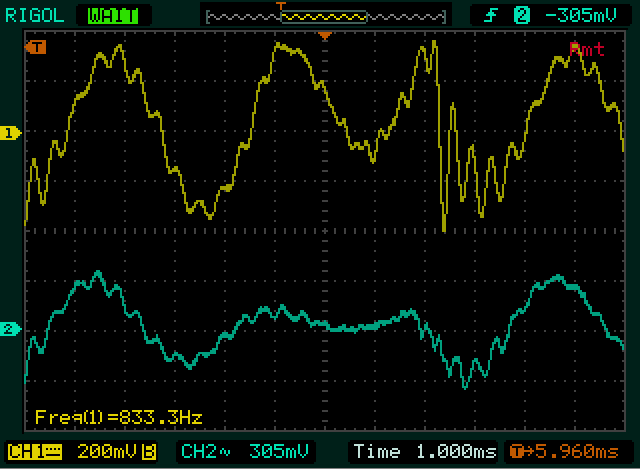The height and width of the screenshot is (469, 640).
Task: Click the -305mV trigger level readout
Action: point(578,14)
